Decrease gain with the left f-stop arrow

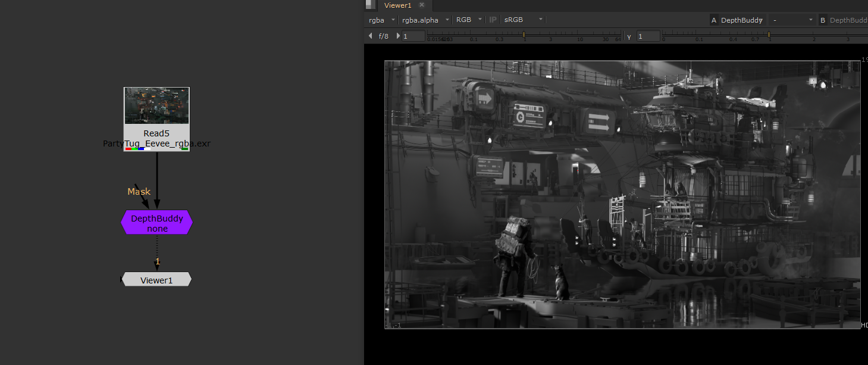[371, 36]
